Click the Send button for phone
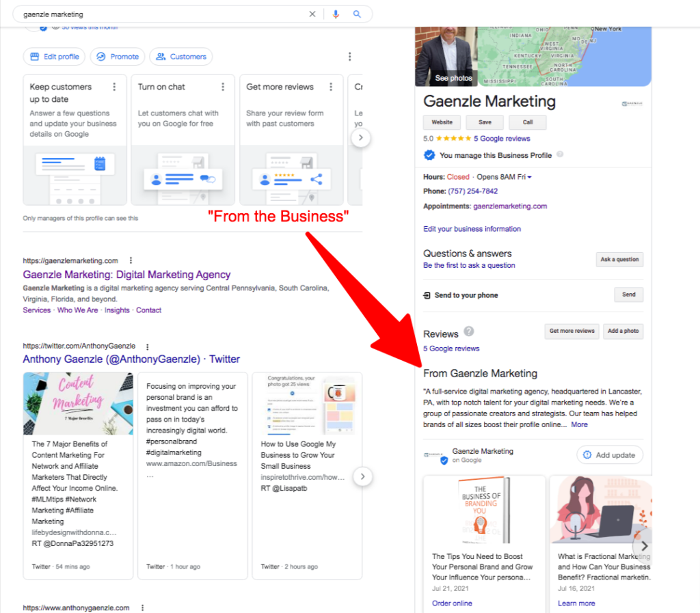Image resolution: width=700 pixels, height=613 pixels. coord(629,295)
